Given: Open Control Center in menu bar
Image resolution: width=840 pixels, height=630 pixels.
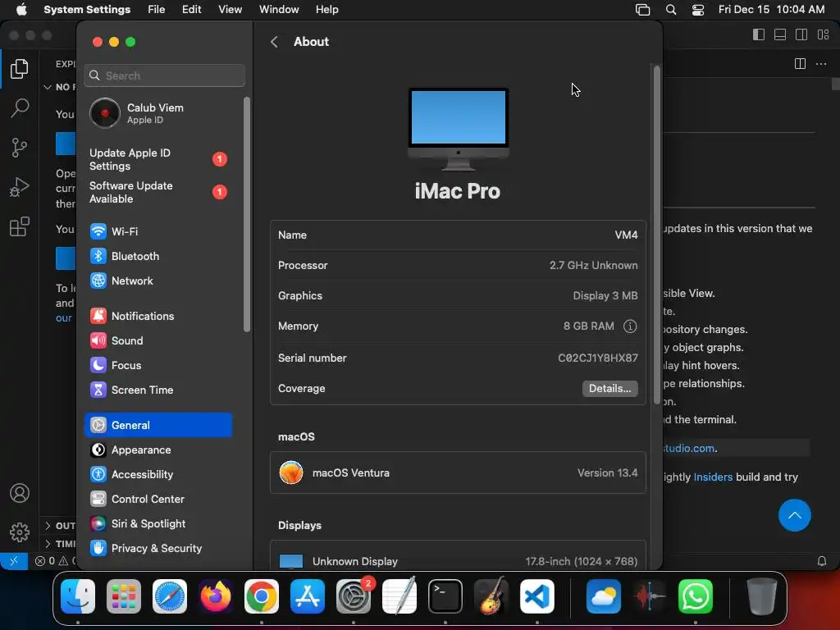Looking at the screenshot, I should click(x=697, y=10).
